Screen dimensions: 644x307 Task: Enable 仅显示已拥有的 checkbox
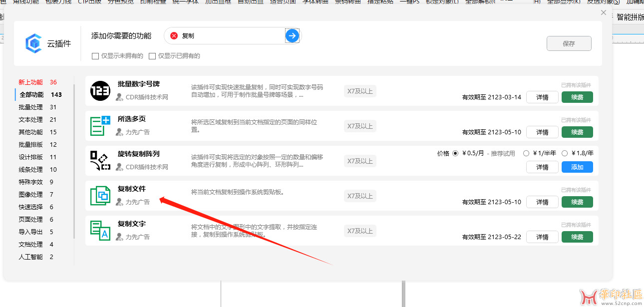[x=152, y=56]
